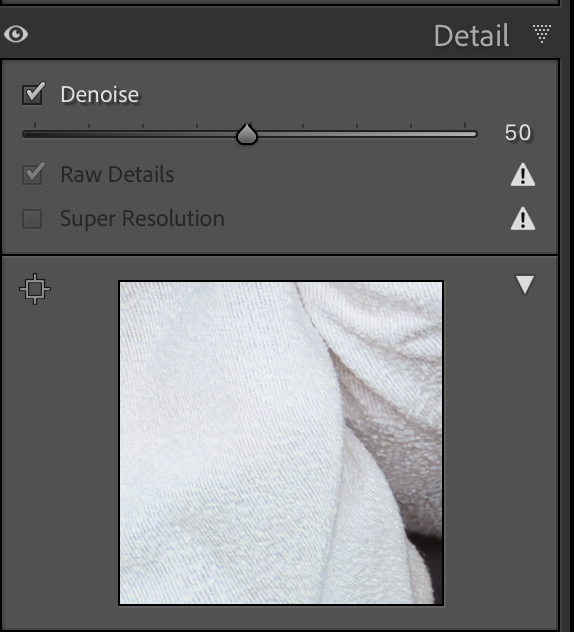Click the Super Resolution warning icon
574x632 pixels.
pyautogui.click(x=523, y=219)
